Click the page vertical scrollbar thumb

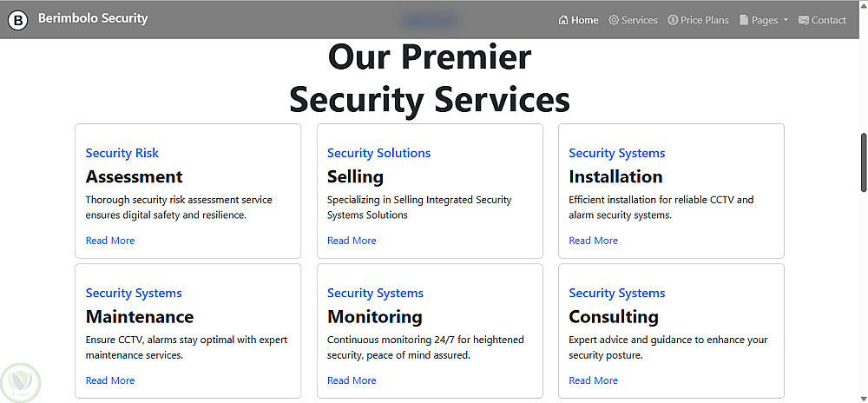pyautogui.click(x=863, y=162)
